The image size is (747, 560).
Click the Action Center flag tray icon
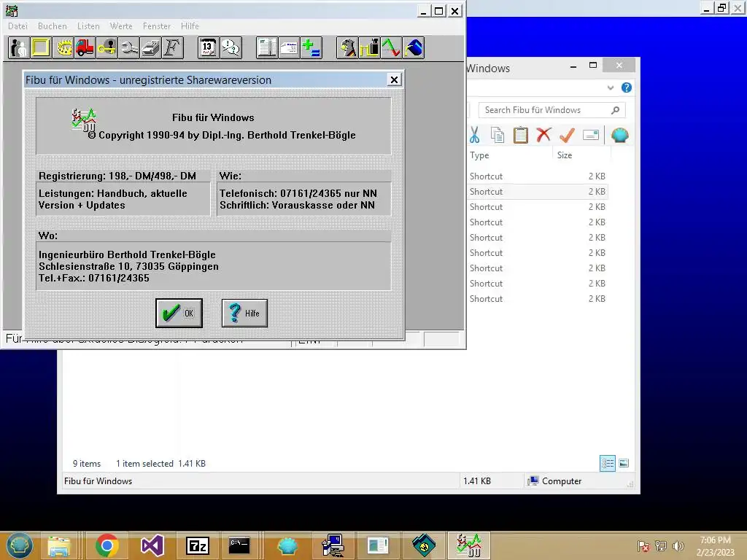tap(643, 545)
